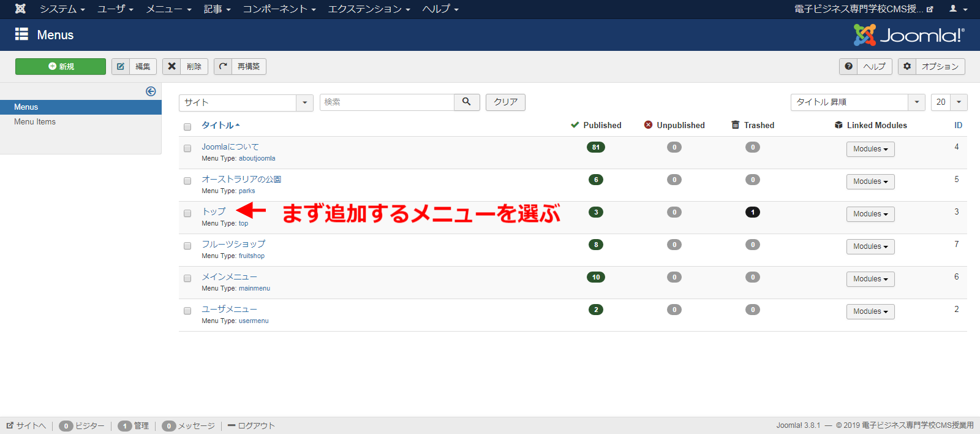The image size is (980, 434).
Task: Click the search magnifier icon button
Action: point(466,102)
